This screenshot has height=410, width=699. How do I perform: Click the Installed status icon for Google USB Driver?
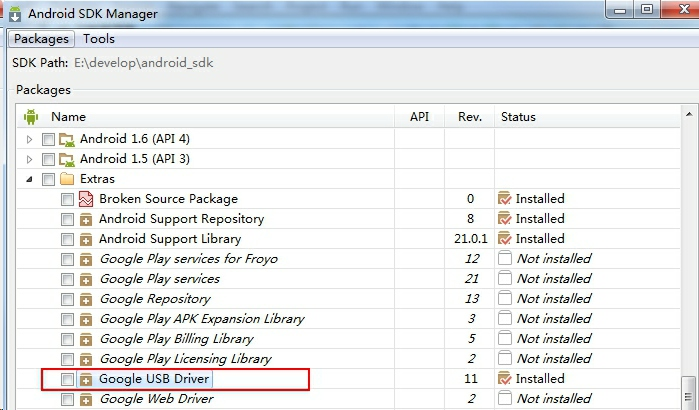click(504, 378)
